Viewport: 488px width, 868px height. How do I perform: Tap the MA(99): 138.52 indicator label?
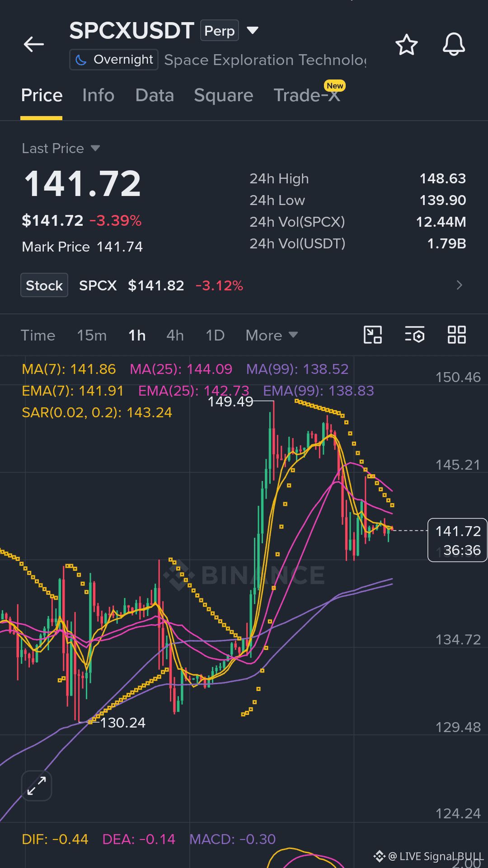click(x=297, y=369)
